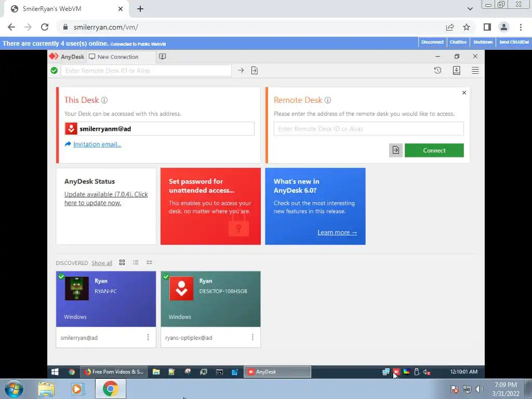
Task: Click the connect arrow beside the top address bar
Action: pos(241,70)
